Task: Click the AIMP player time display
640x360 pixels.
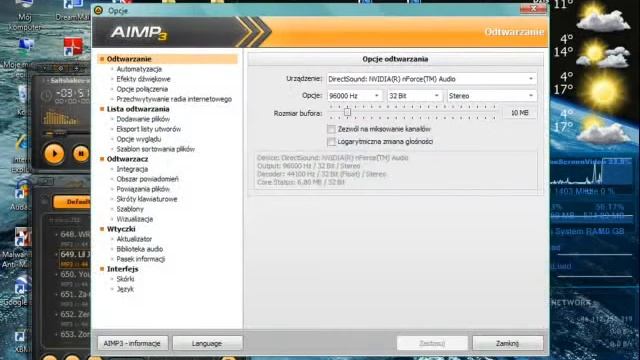Action: (x=72, y=93)
